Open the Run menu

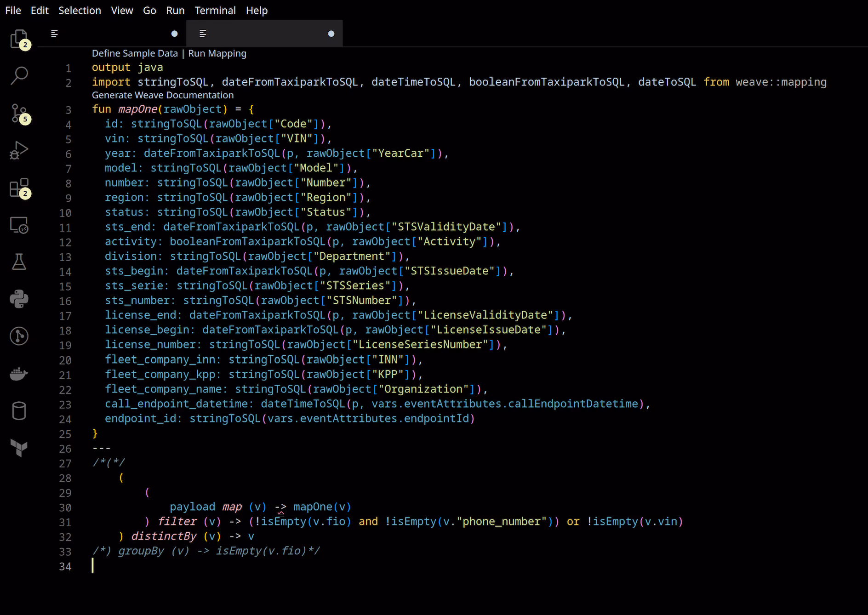coord(175,10)
